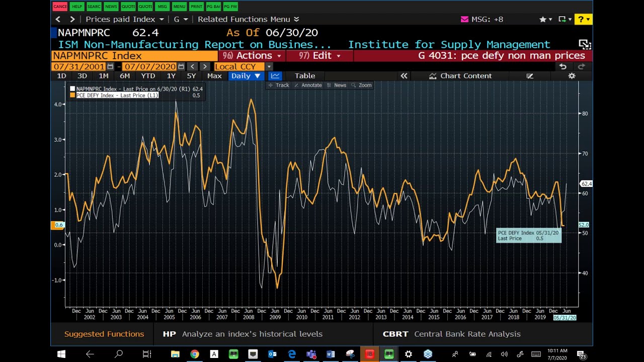Select the 1M range tab
Screen dimensions: 644x362
pos(103,76)
